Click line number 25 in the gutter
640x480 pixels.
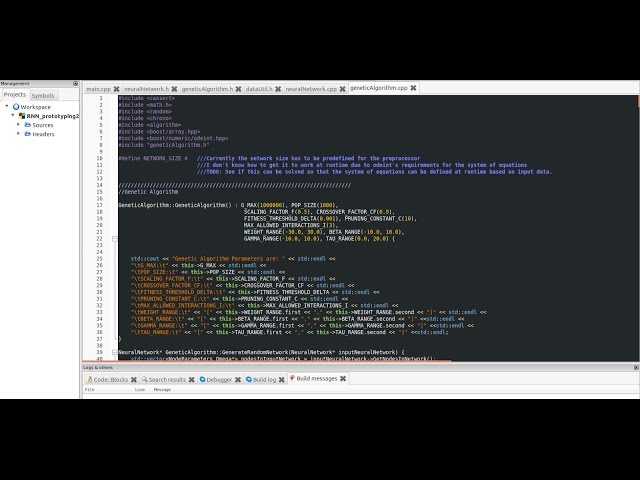coord(100,259)
